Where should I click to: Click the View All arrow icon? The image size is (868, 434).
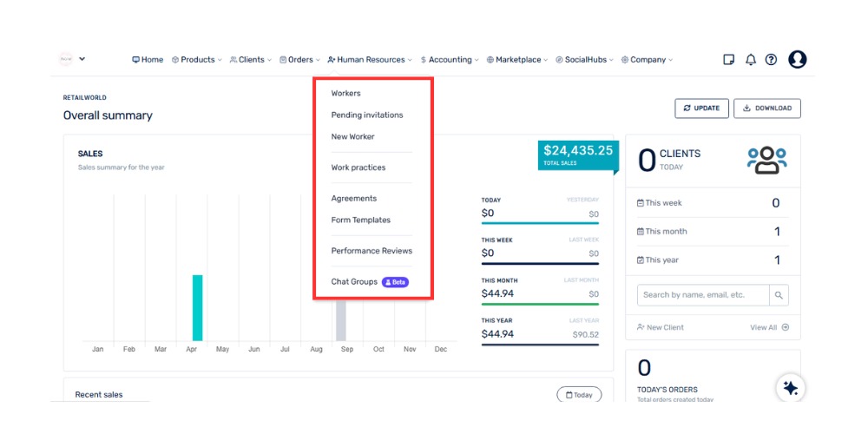click(786, 327)
